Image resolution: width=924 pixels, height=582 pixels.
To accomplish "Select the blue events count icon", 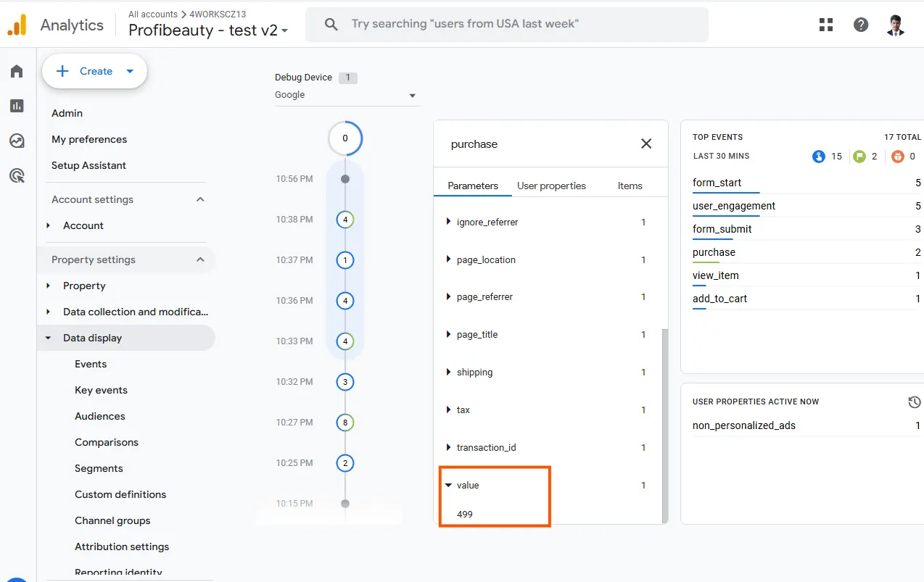I will (819, 156).
